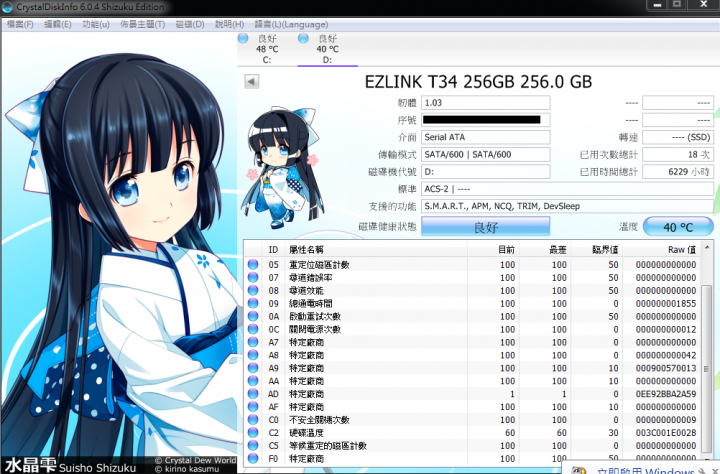Click the power-on hours field showing 6229 小時
720x474 pixels.
(x=678, y=172)
